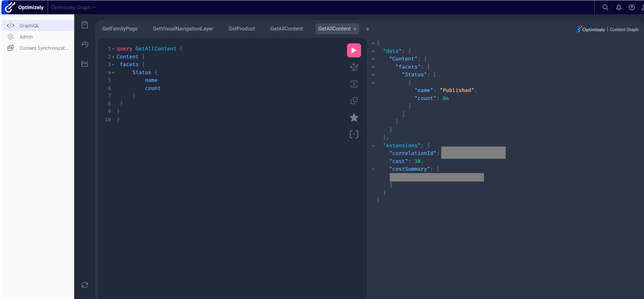Switch to the GetProduct tab

point(242,29)
